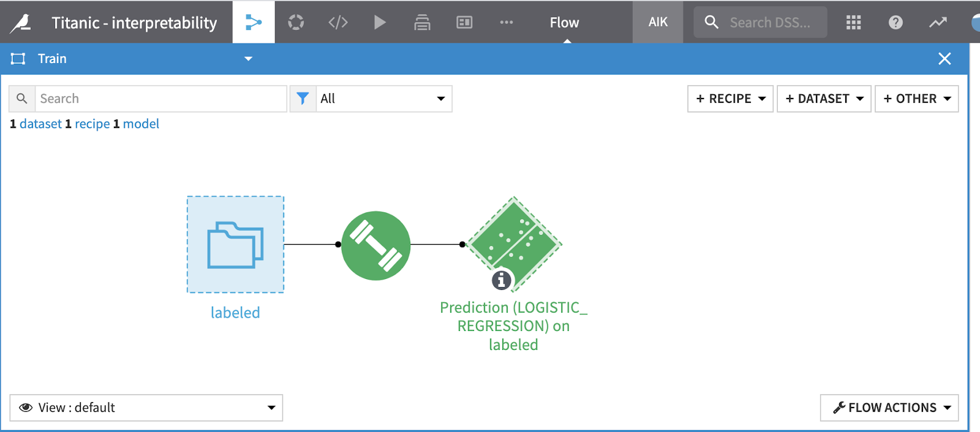Screen dimensions: 980x432
Task: Expand the Train zone dropdown arrow
Action: pos(248,59)
